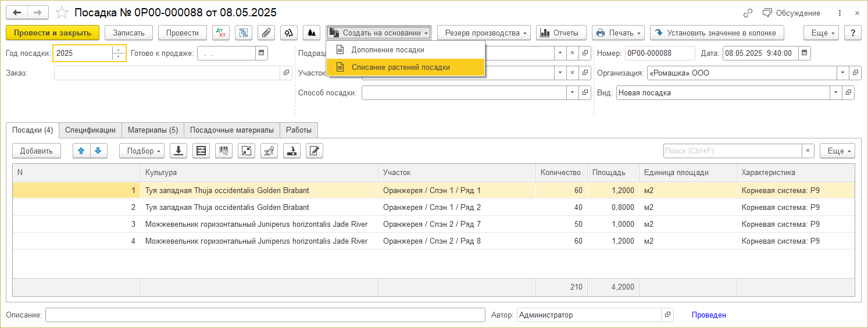
Task: Click the barcode search icon
Action: click(x=224, y=151)
